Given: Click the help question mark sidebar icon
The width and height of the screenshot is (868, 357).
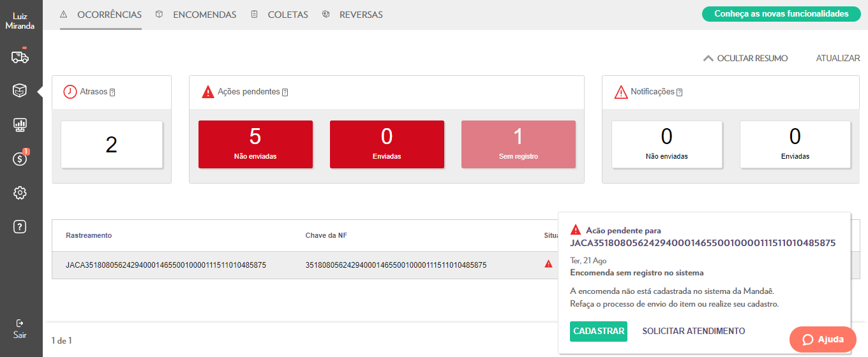Looking at the screenshot, I should 20,226.
